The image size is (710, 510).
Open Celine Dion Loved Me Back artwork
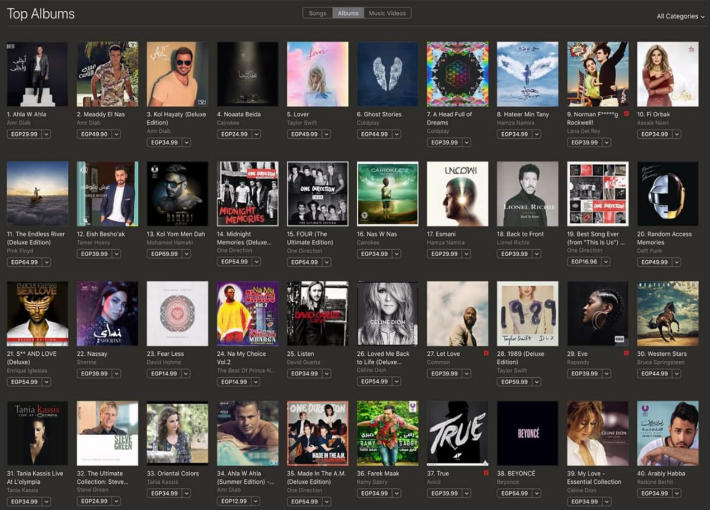388,313
